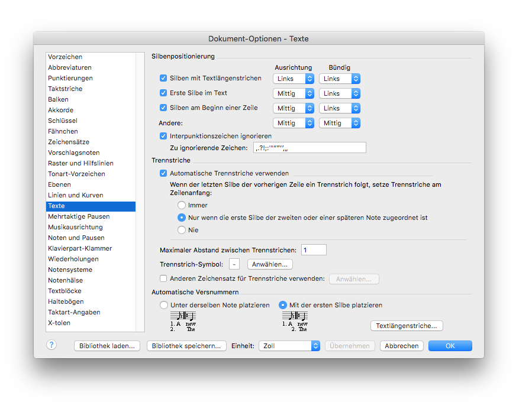Select the highlighted 'Texte' category

click(91, 206)
